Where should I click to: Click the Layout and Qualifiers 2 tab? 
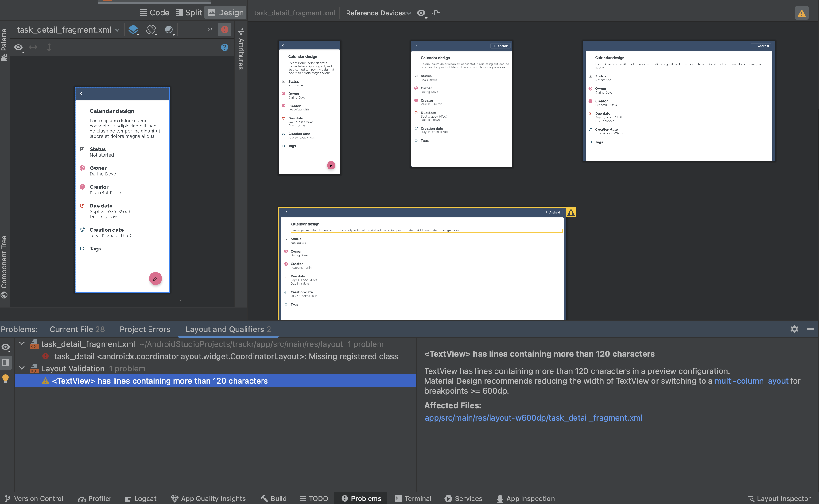click(x=227, y=329)
